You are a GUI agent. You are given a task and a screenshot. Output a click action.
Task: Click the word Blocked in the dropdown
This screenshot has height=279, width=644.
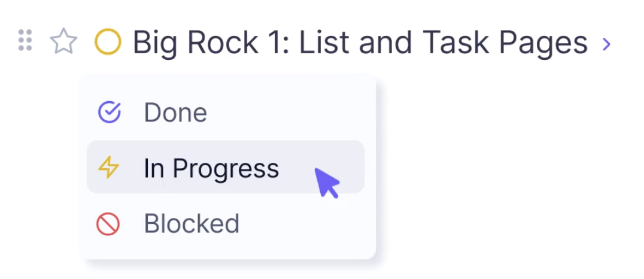pyautogui.click(x=192, y=223)
